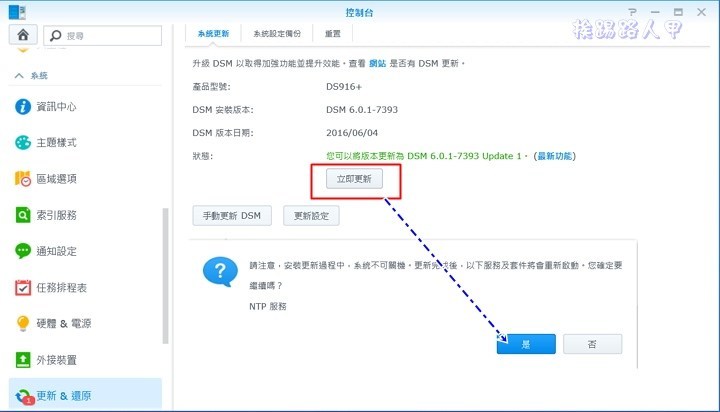Collapse the 系統 section chevron
Screen dimensions: 720x412
19,76
